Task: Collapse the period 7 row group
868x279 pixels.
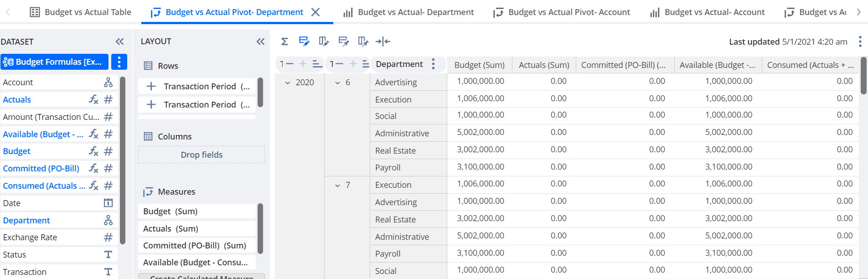Action: [x=337, y=185]
